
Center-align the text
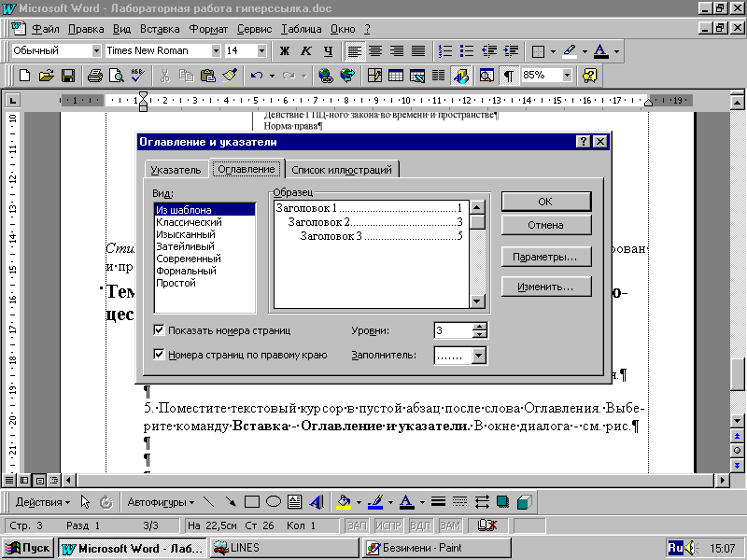coord(375,50)
